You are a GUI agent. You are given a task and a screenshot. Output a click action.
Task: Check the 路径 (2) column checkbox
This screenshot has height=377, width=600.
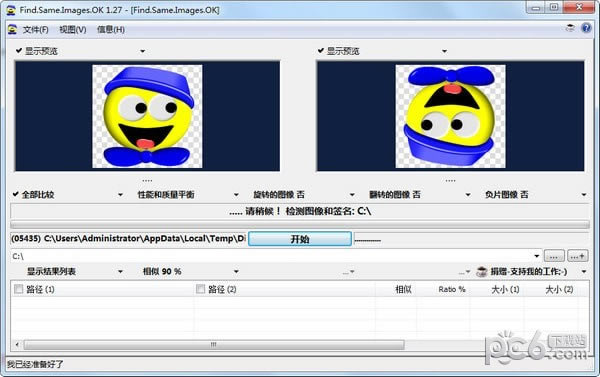[x=200, y=289]
